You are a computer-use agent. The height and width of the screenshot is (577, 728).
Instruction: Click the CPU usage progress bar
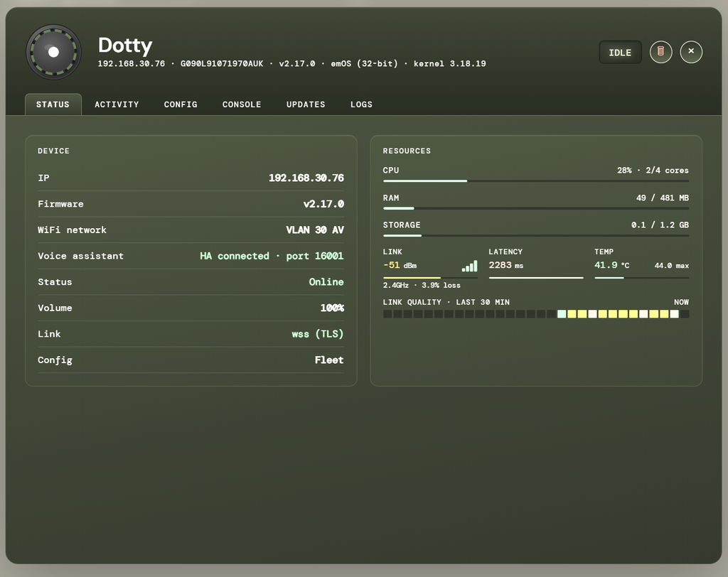pos(536,181)
